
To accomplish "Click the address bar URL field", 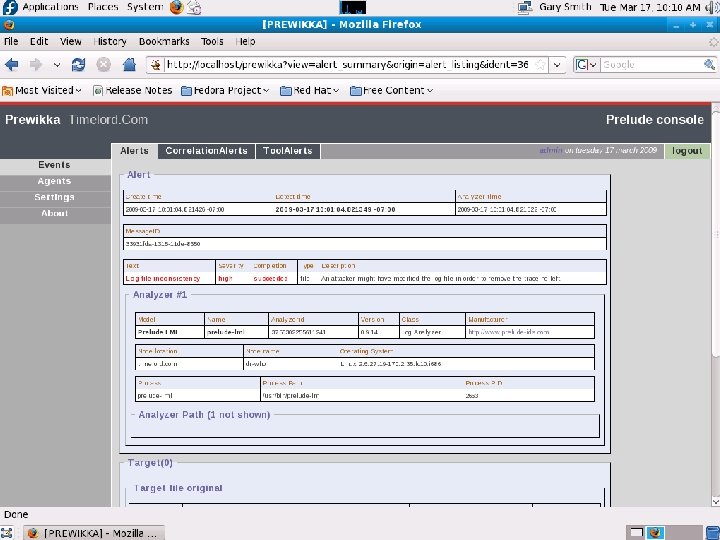I will (x=348, y=65).
